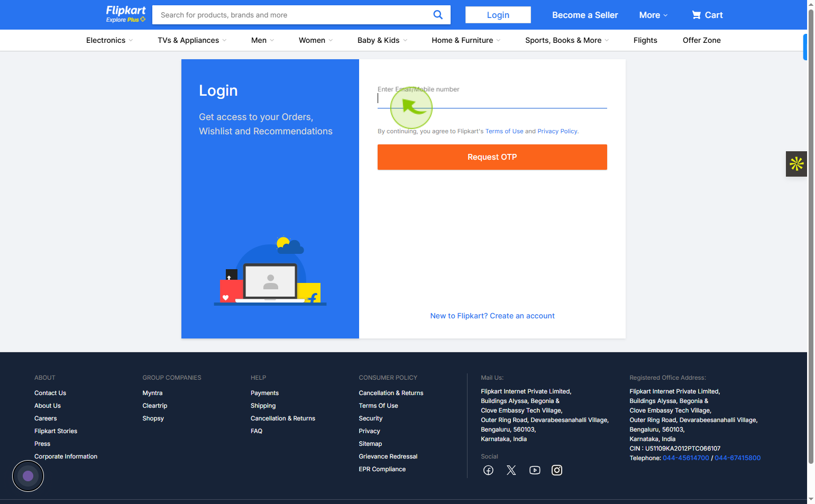The image size is (815, 504).
Task: Open the Instagram social link
Action: click(557, 470)
